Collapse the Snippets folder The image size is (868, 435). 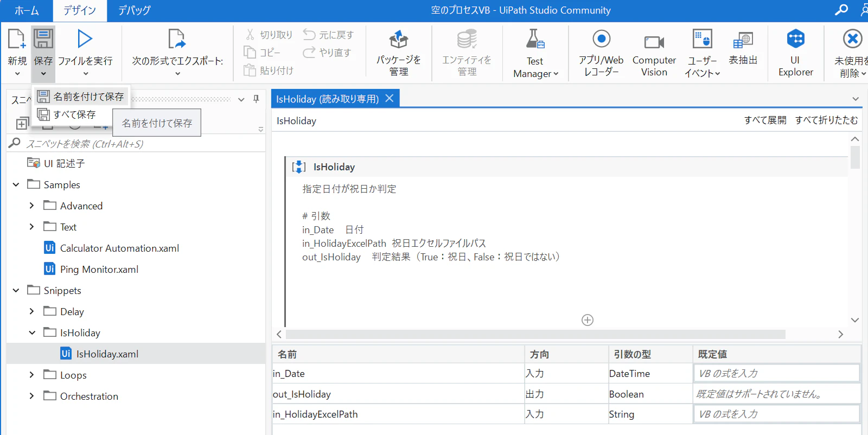click(x=16, y=291)
